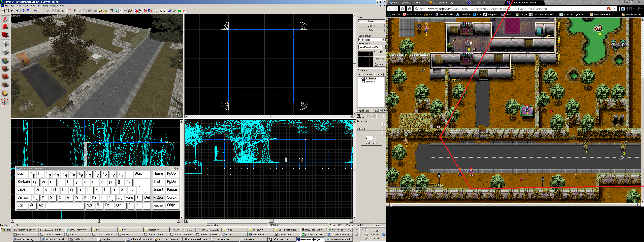Toggle the Brickfence visgroup checkbox
The image size is (644, 242).
[363, 78]
